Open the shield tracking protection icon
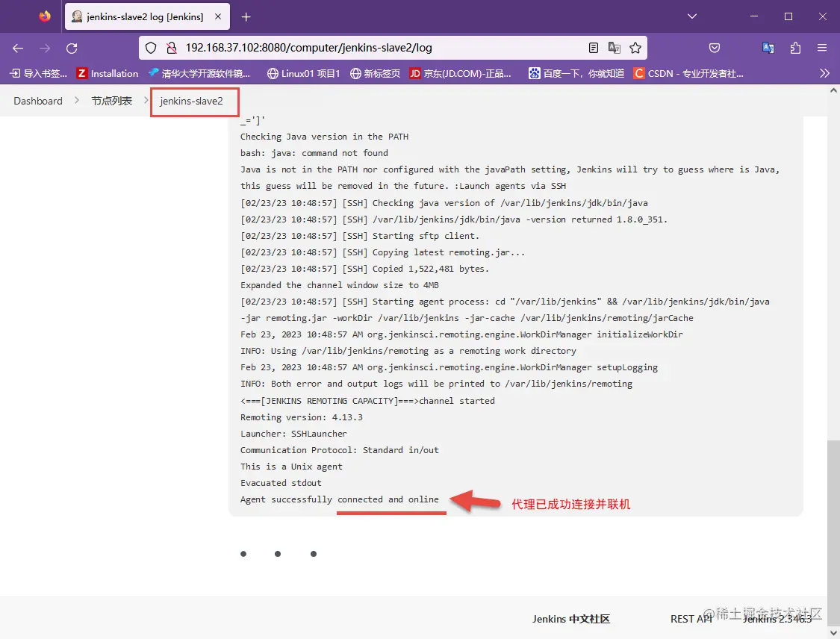 [x=151, y=49]
